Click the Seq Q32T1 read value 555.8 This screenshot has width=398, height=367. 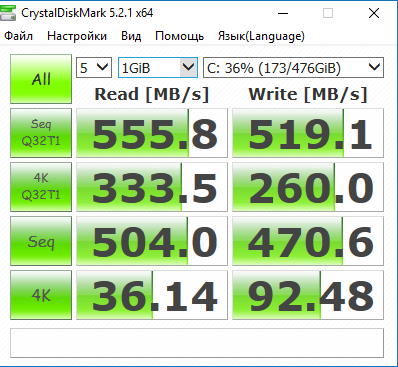pyautogui.click(x=152, y=133)
